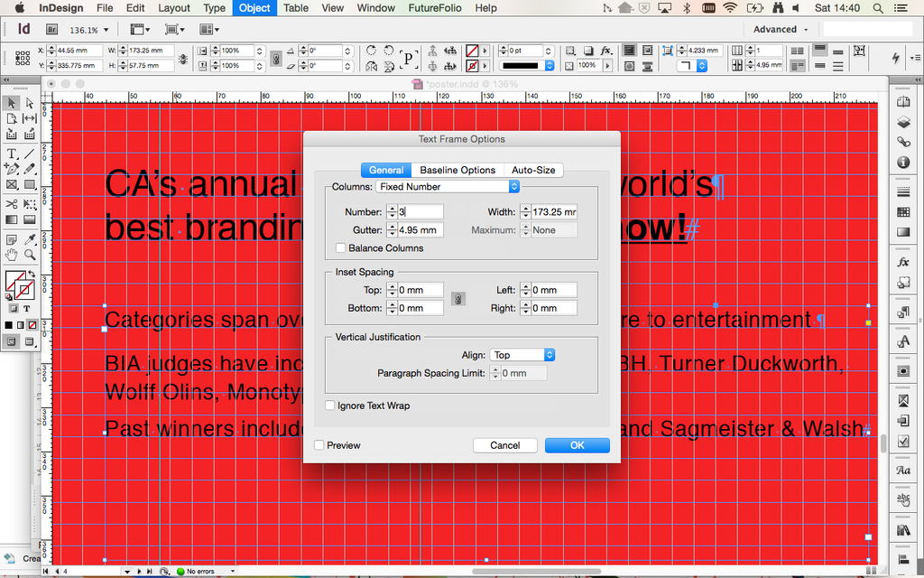The height and width of the screenshot is (578, 924).
Task: Turn on Preview in the dialog
Action: (x=319, y=444)
